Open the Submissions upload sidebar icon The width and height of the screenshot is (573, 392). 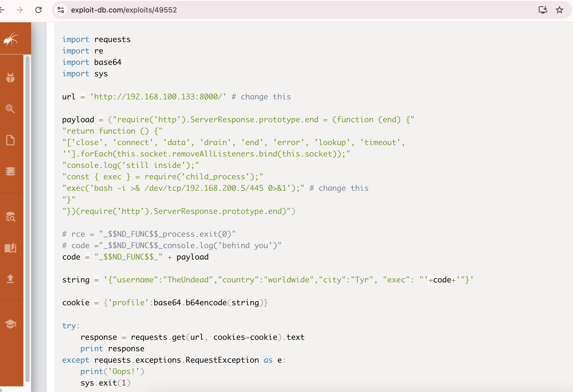pyautogui.click(x=10, y=279)
